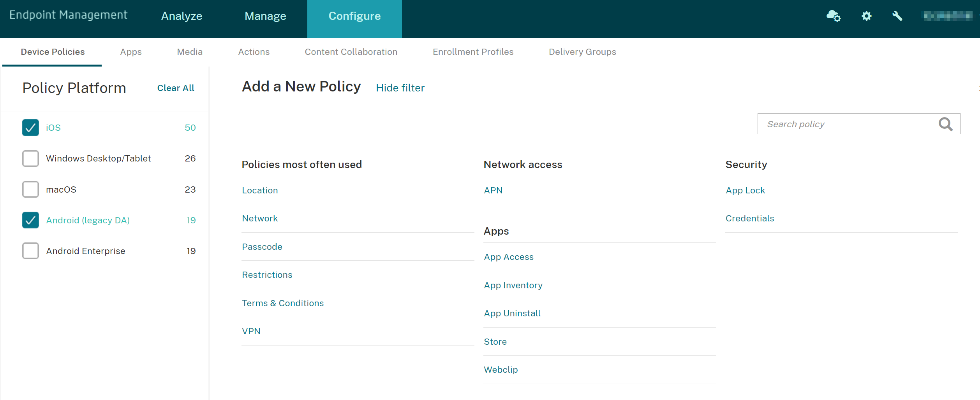Open the Manage tab
The height and width of the screenshot is (400, 980).
coord(265,16)
